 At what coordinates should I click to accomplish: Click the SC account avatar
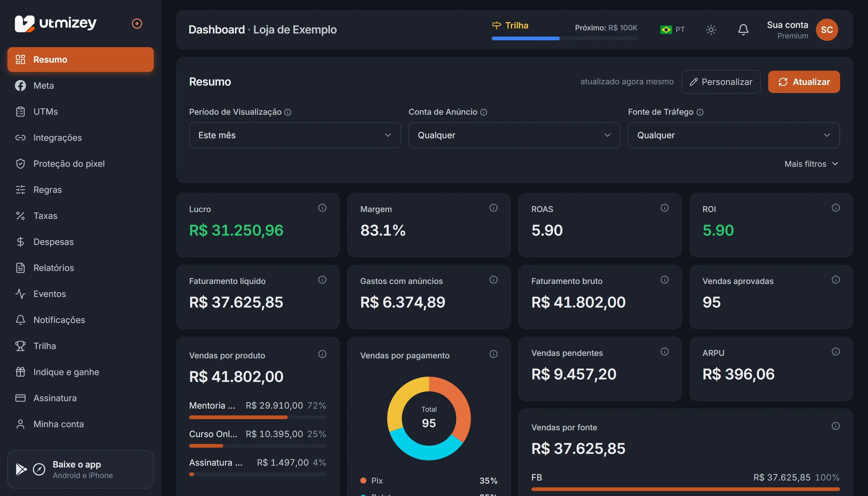tap(826, 30)
